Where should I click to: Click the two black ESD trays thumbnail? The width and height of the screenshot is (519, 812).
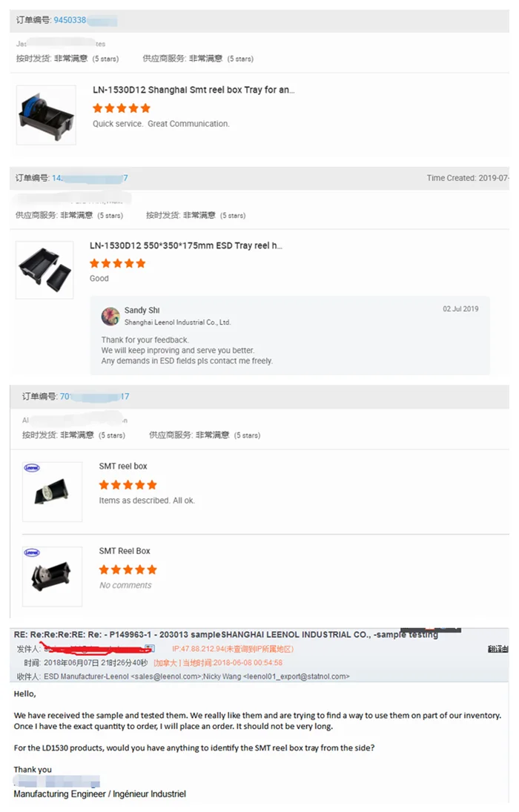tap(44, 271)
